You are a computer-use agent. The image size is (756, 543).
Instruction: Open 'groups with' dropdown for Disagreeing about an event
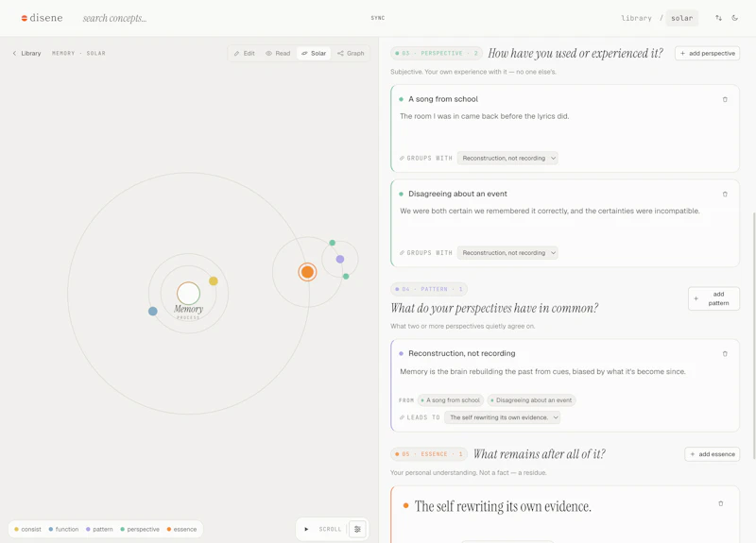pos(507,252)
